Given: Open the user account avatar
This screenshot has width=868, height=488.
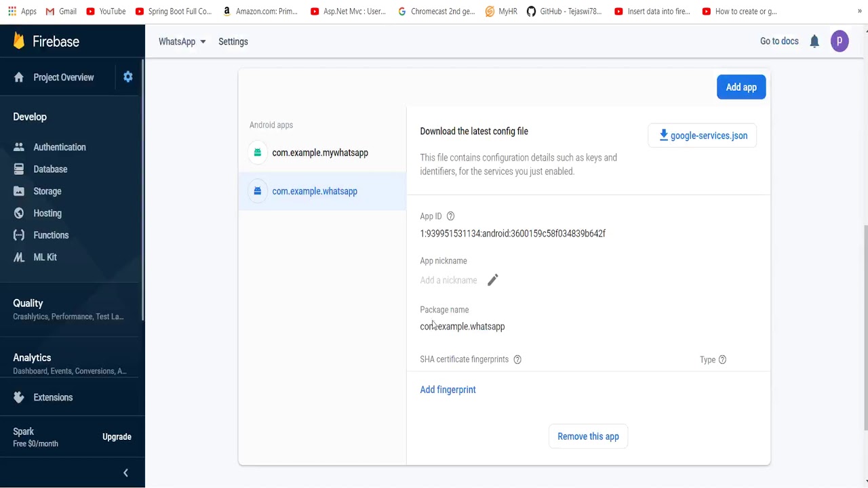Looking at the screenshot, I should tap(840, 41).
